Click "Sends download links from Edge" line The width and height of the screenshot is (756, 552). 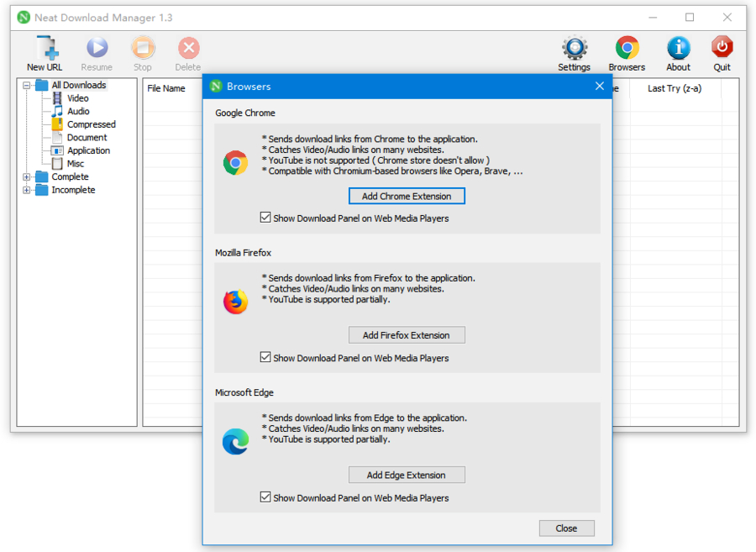click(x=365, y=418)
